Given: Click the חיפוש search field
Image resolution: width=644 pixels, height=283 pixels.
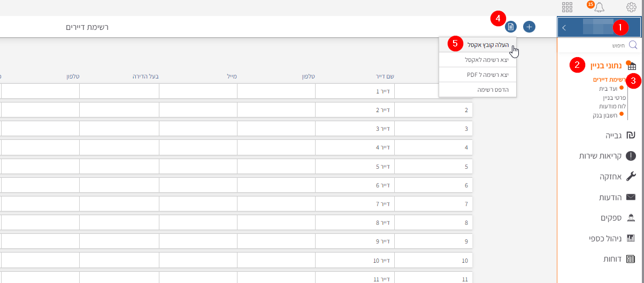Looking at the screenshot, I should [x=599, y=45].
